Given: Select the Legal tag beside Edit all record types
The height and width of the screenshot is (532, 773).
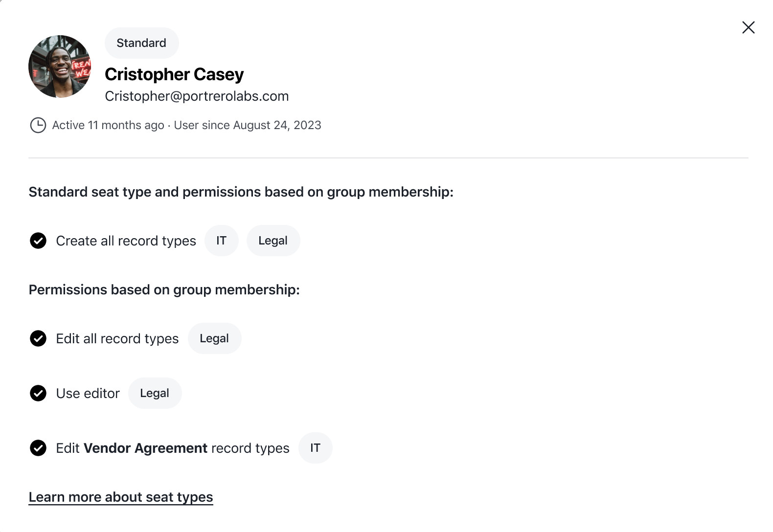Looking at the screenshot, I should [214, 338].
